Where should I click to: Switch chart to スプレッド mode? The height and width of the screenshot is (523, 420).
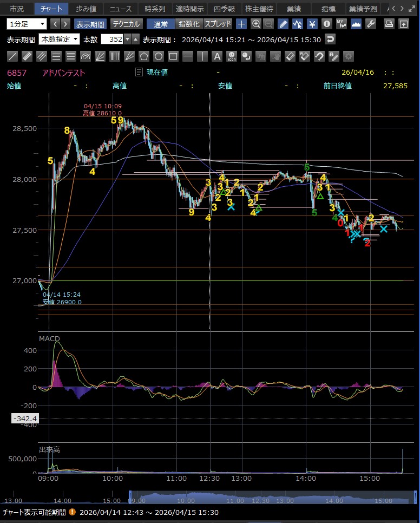point(218,24)
